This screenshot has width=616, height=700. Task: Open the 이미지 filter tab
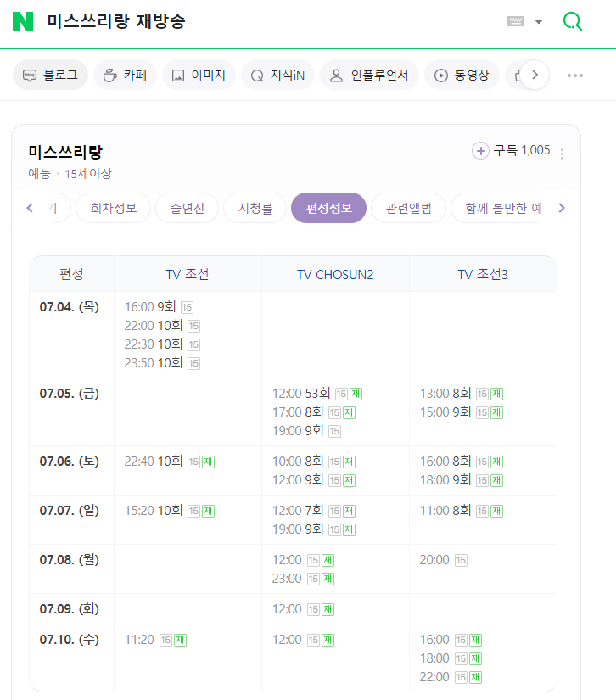click(x=199, y=75)
